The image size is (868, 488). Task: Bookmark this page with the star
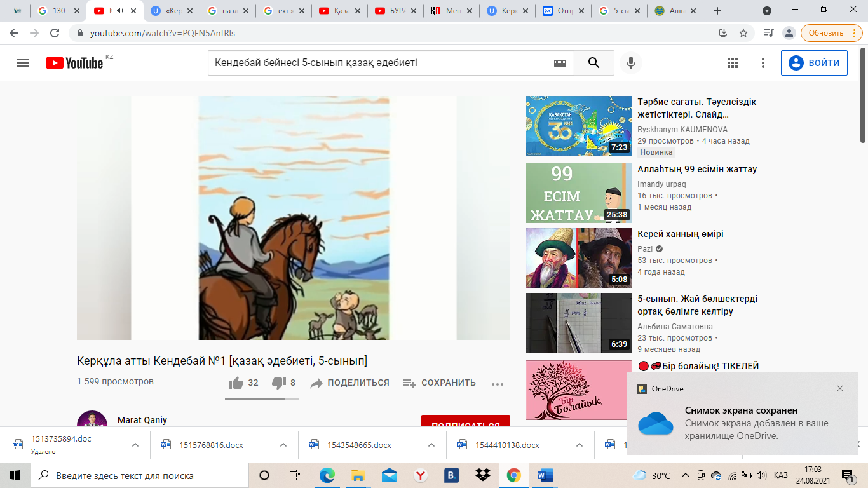point(743,33)
